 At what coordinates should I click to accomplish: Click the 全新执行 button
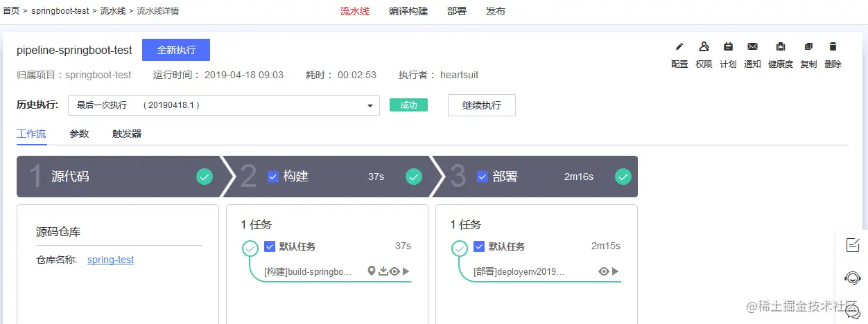(176, 50)
